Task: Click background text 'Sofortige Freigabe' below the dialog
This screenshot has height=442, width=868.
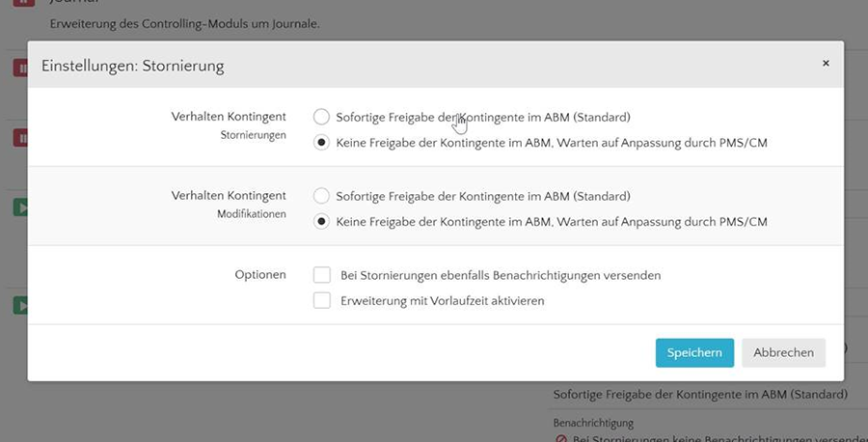Action: (x=700, y=394)
